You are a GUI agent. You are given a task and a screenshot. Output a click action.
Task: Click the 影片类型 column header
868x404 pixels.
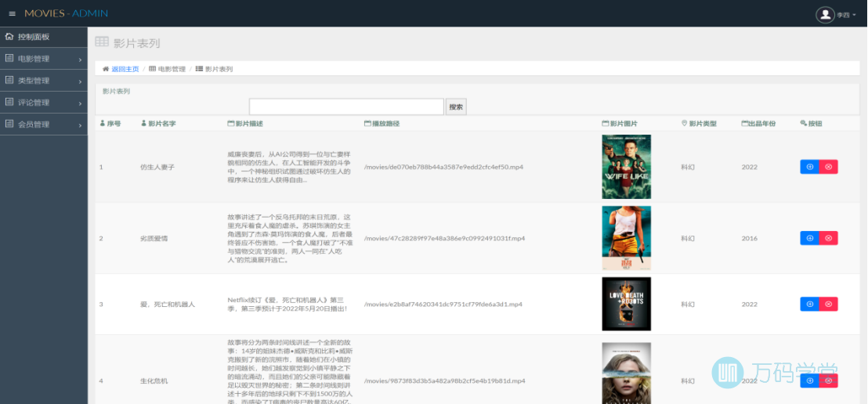(699, 124)
